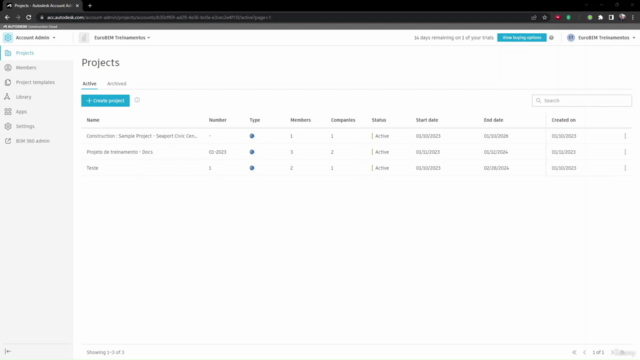640x360 pixels.
Task: Open the help question mark icon
Action: pyautogui.click(x=551, y=38)
